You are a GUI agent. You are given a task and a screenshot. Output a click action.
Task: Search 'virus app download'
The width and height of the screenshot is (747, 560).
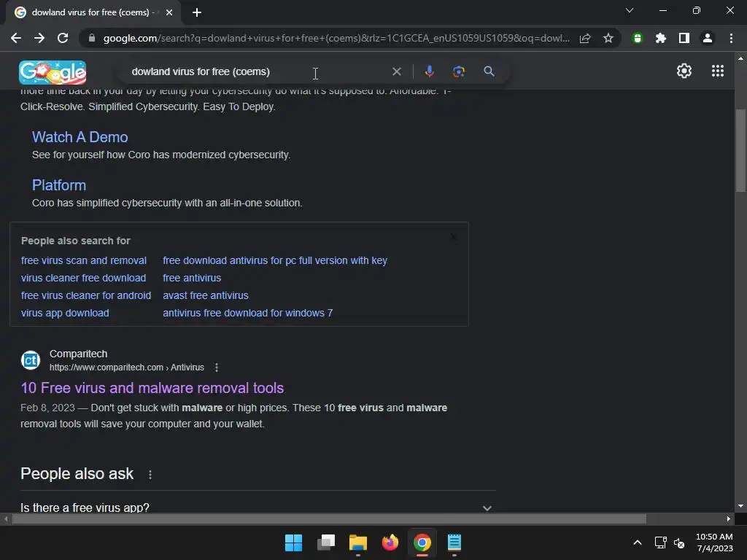(65, 313)
